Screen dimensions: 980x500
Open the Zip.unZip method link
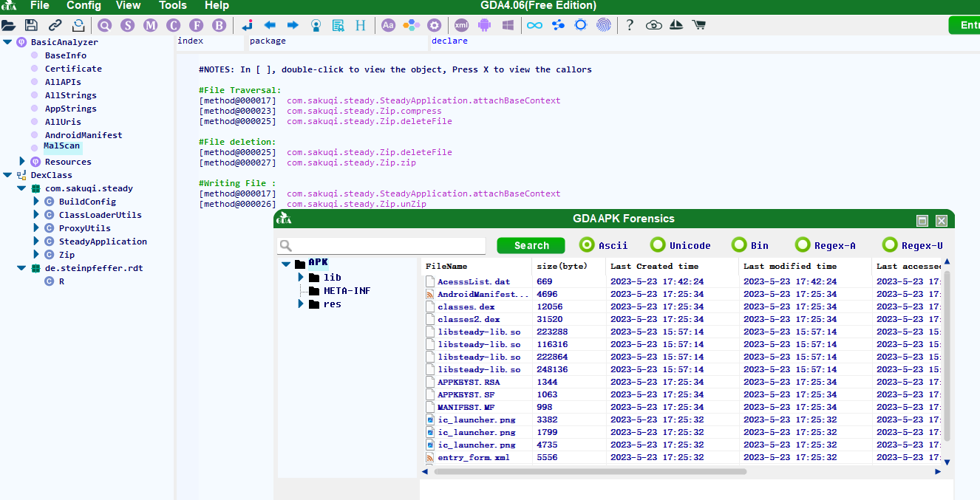tap(356, 205)
